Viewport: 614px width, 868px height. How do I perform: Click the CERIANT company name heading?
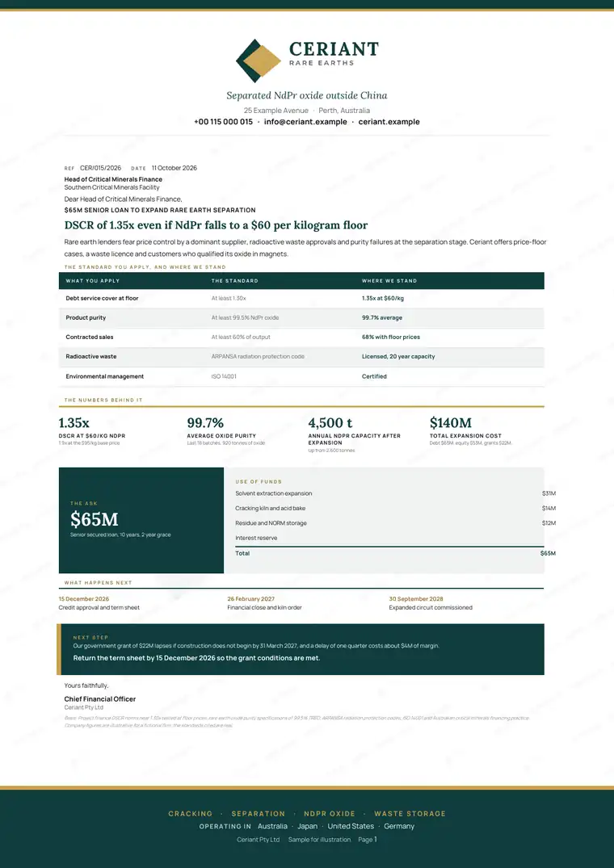334,49
